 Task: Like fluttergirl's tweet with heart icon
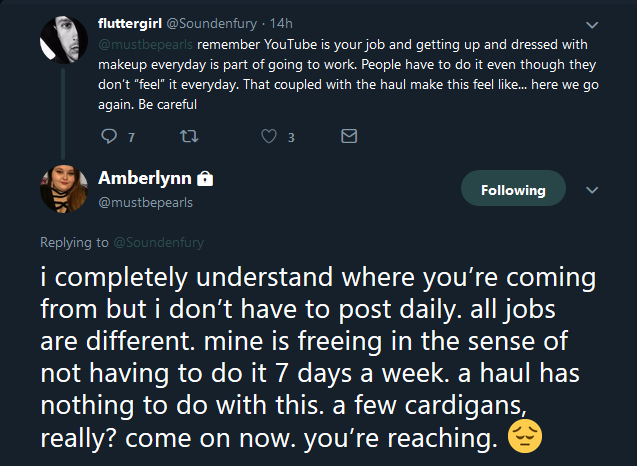point(269,136)
